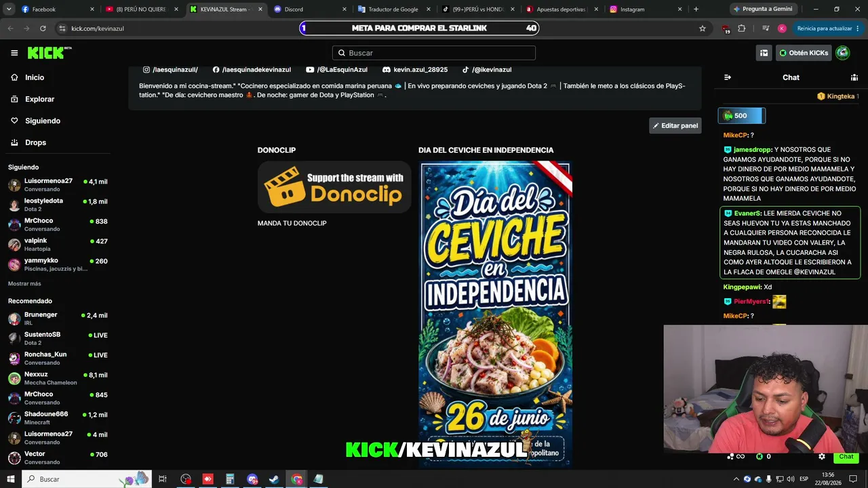The image size is (868, 488).
Task: Open the Día del Ceviche poster image
Action: 496,314
